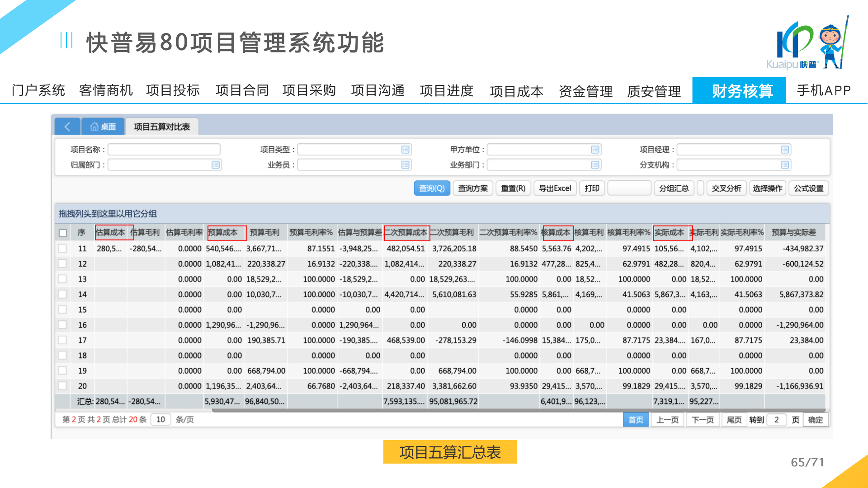Open the 分支机构 picker icon
Viewport: 868px width, 488px height.
[x=785, y=165]
